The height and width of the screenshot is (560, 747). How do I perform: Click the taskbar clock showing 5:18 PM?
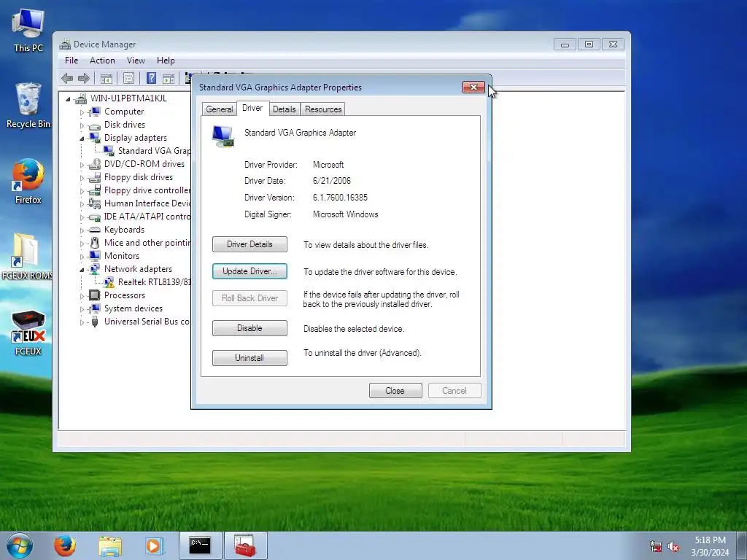pos(710,546)
